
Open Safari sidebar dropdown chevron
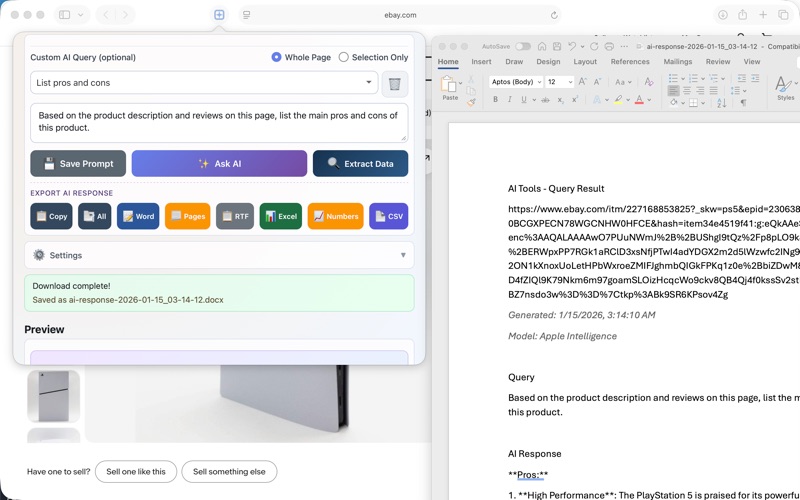(81, 15)
